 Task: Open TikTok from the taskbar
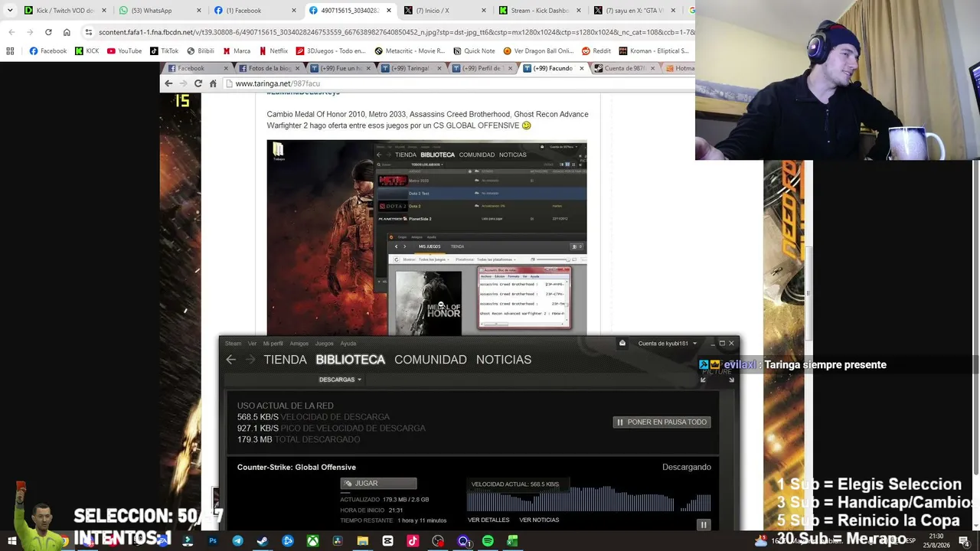pyautogui.click(x=413, y=541)
